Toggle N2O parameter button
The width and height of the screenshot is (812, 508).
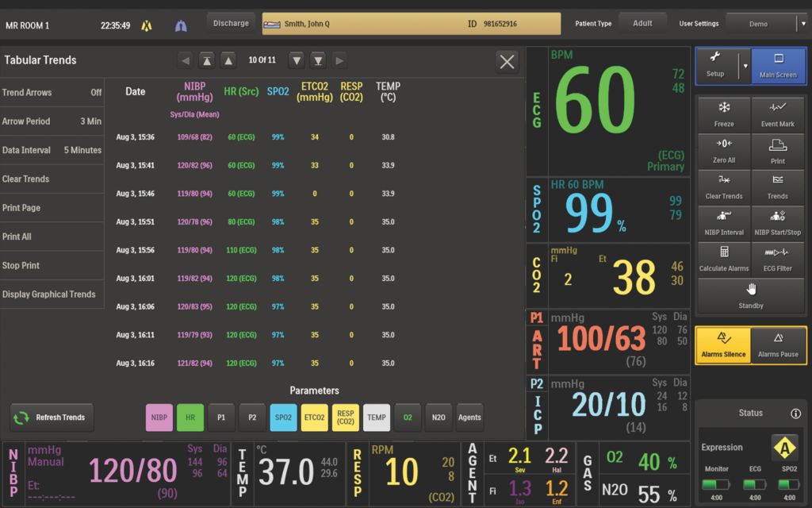tap(439, 418)
